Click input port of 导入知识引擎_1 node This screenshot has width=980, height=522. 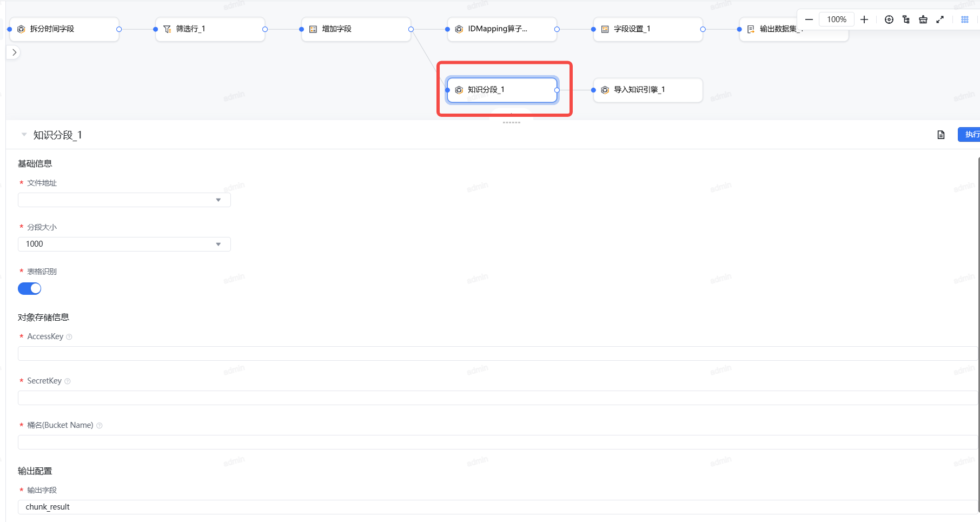click(x=594, y=90)
